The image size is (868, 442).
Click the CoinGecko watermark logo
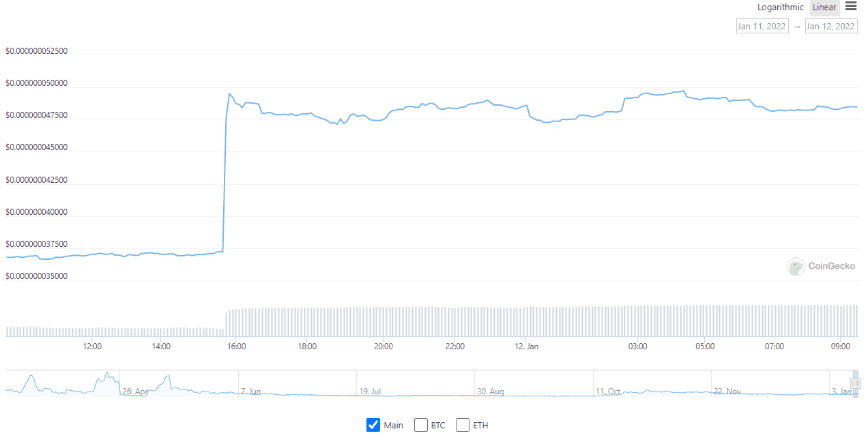coord(796,267)
